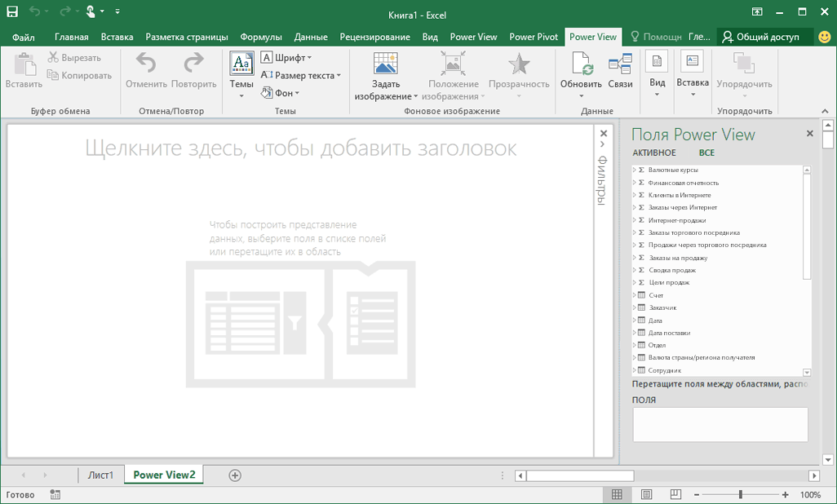Screen dimensions: 837x504
Task: Expand the Интернет-продажи table
Action: click(x=635, y=220)
